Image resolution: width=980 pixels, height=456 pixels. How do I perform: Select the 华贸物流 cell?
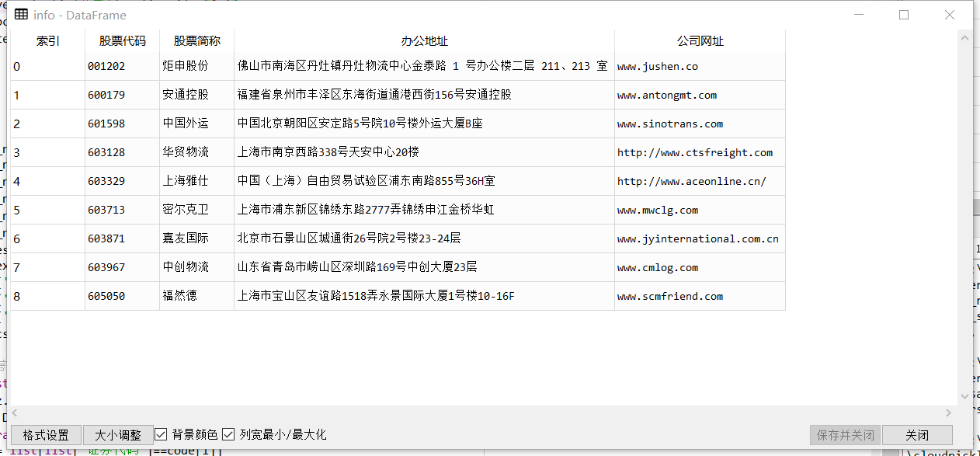tap(197, 153)
